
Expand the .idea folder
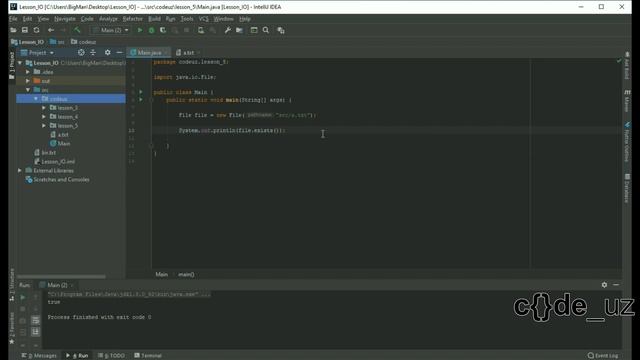point(28,72)
